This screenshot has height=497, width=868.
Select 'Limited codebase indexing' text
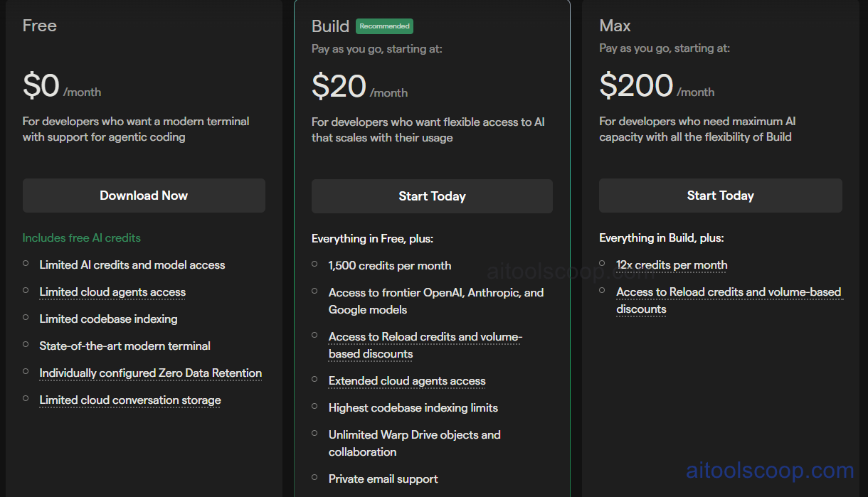(x=108, y=319)
